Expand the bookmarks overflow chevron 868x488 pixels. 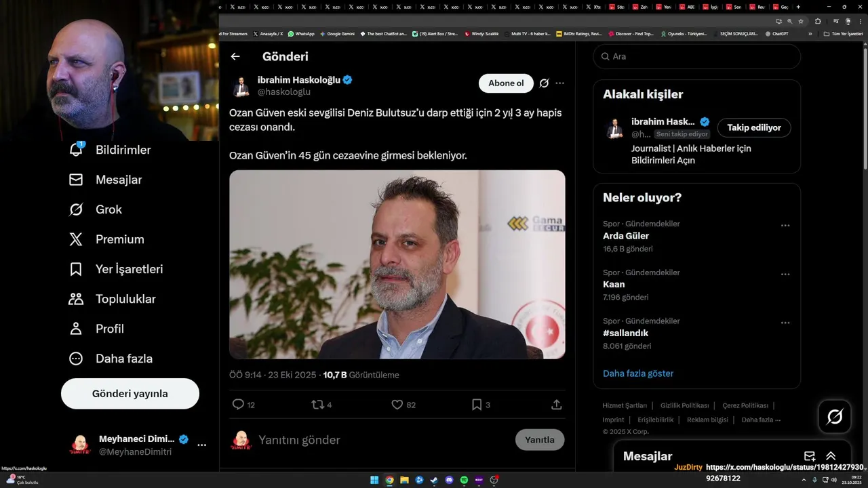pos(810,33)
